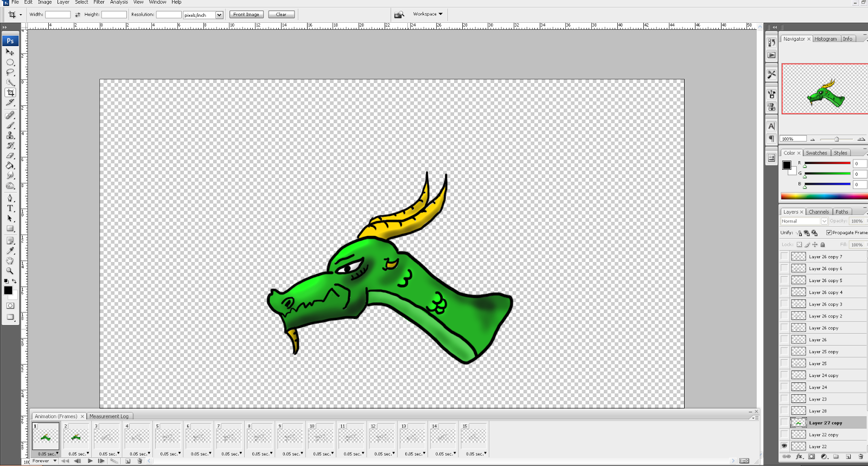Open the Workspace dropdown
Image resolution: width=868 pixels, height=466 pixels.
click(427, 14)
